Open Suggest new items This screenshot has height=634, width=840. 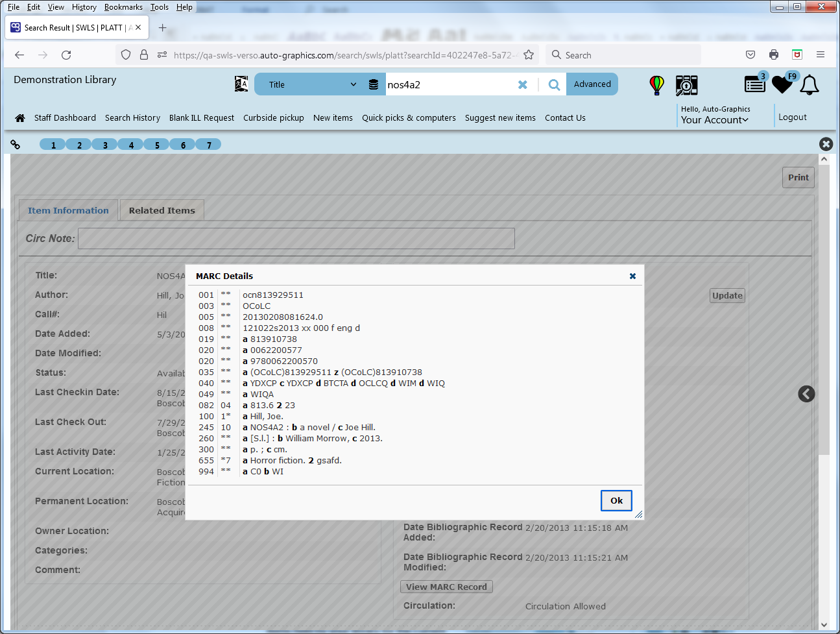point(500,118)
